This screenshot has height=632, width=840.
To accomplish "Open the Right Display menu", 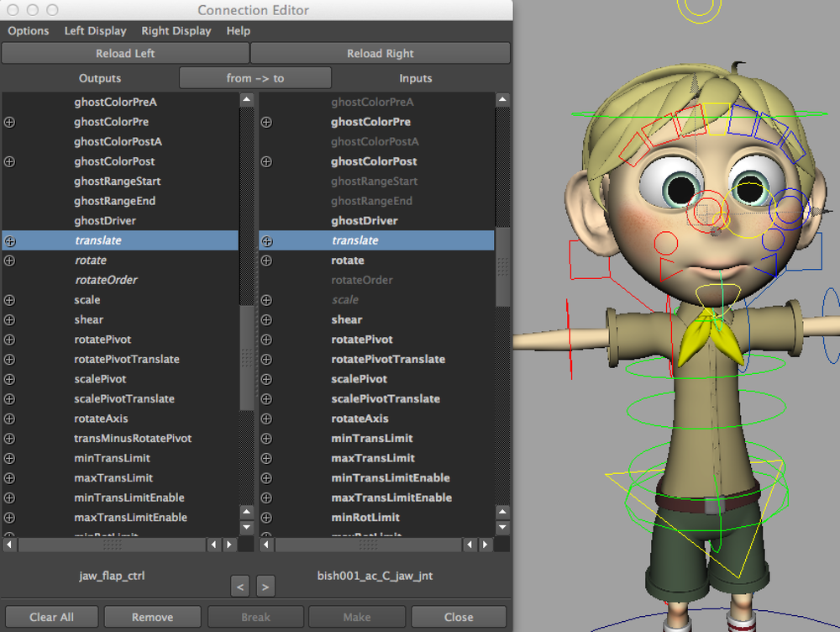I will 176,31.
